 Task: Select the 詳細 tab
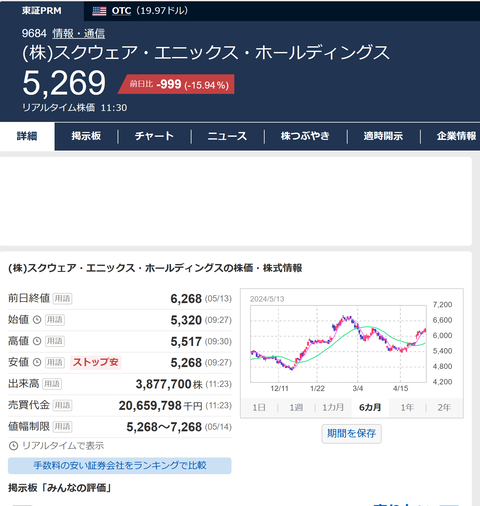[27, 136]
